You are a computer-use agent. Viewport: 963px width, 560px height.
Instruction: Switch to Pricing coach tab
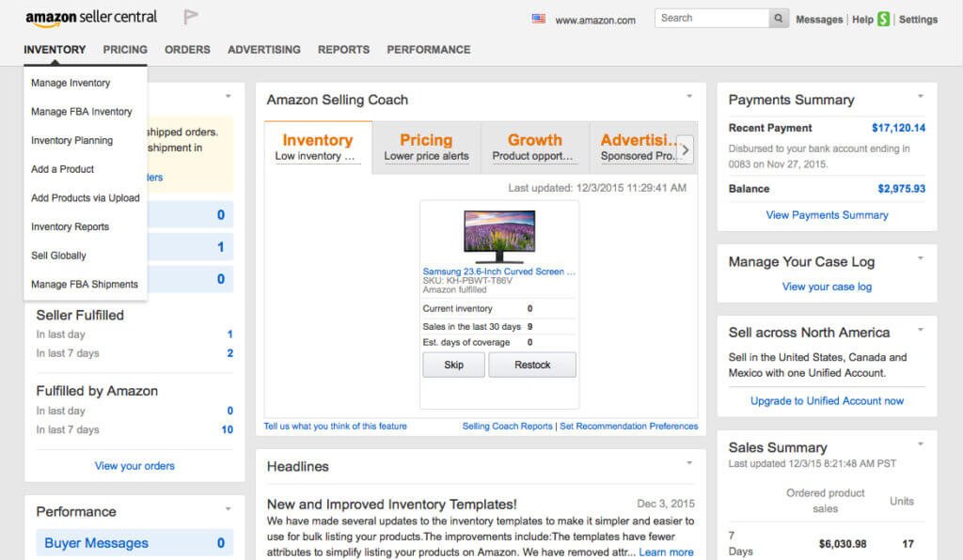[x=426, y=148]
